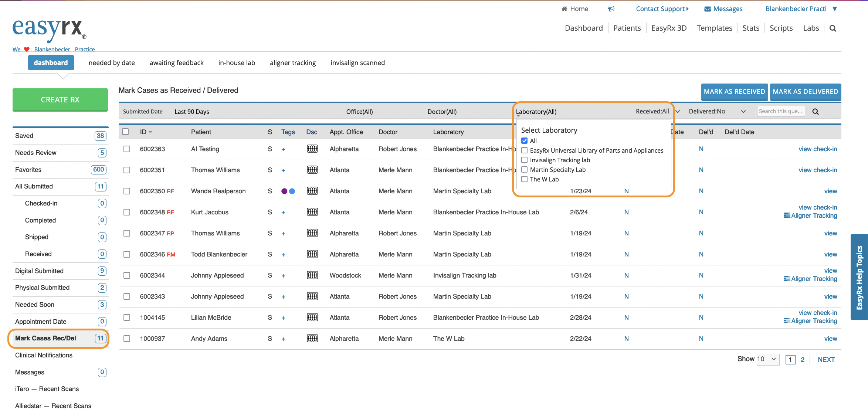Expand Contact Support menu
The height and width of the screenshot is (411, 868).
[x=662, y=9]
